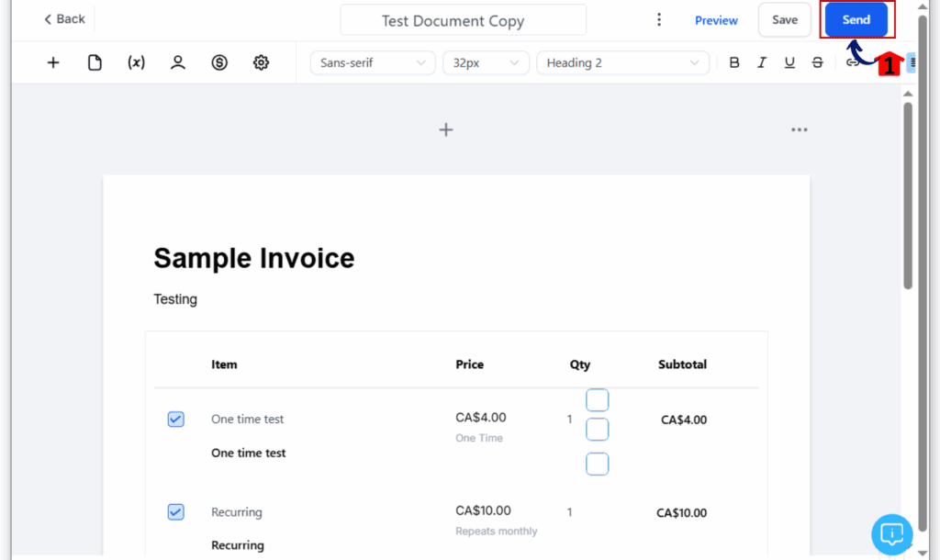This screenshot has height=560, width=940.
Task: Open the document Preview link
Action: 716,20
